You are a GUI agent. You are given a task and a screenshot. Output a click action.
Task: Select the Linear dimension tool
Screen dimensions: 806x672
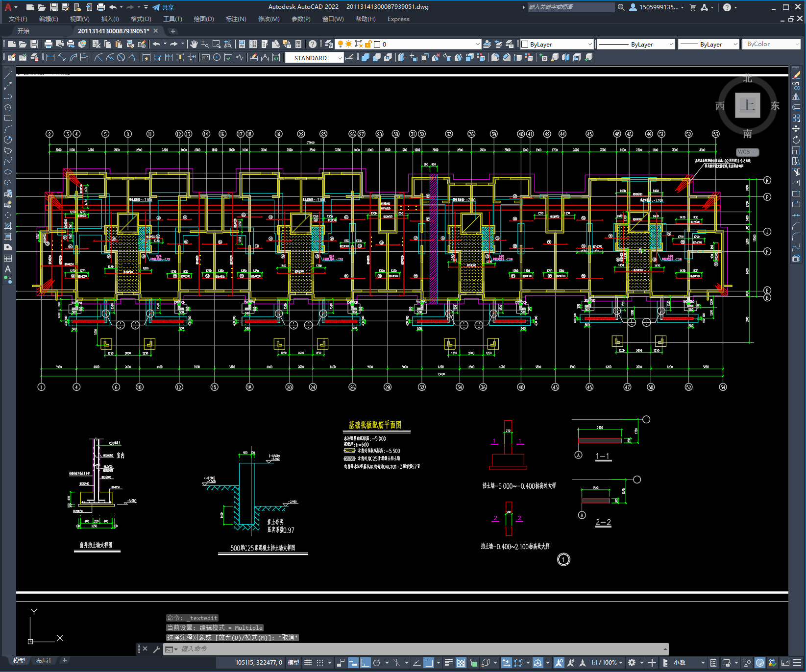[x=50, y=57]
